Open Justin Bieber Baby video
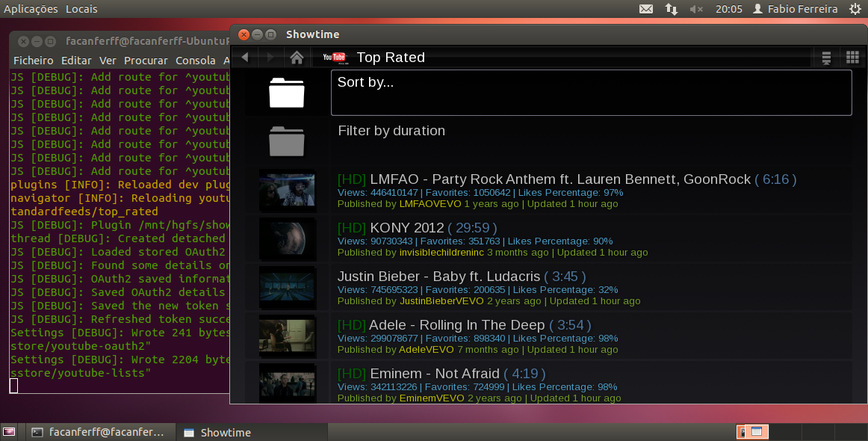The width and height of the screenshot is (868, 441). [x=591, y=288]
